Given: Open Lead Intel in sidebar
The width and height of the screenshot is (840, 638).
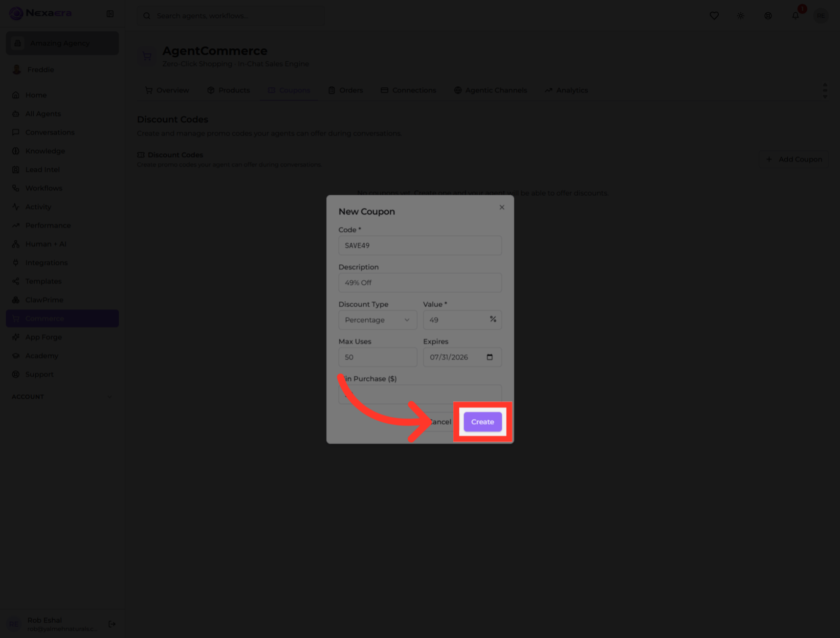Looking at the screenshot, I should pyautogui.click(x=62, y=170).
